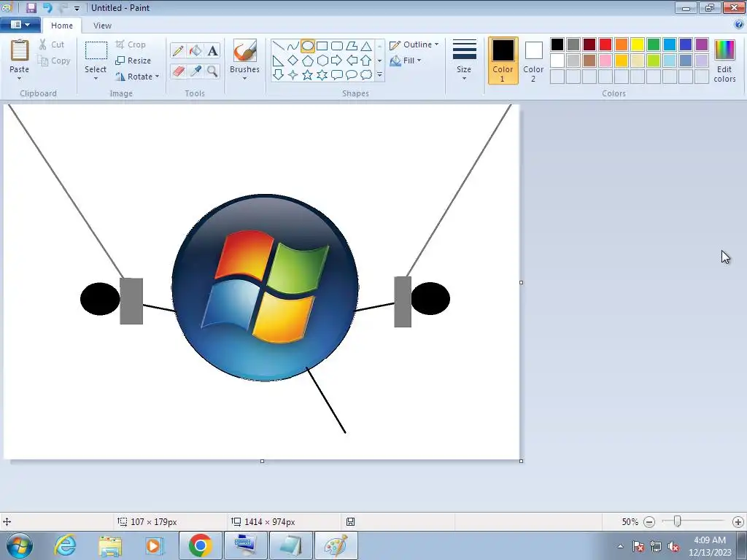
Task: Click zoom out minus button
Action: pos(649,522)
